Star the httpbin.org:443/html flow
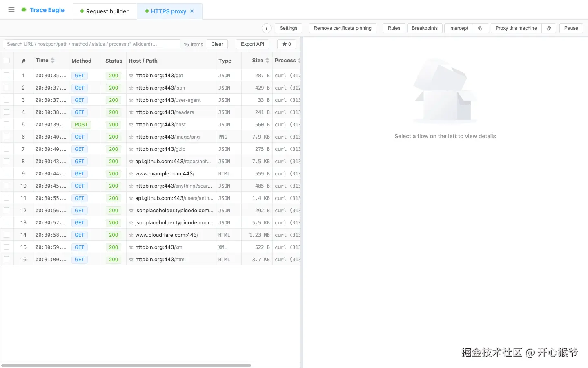The width and height of the screenshot is (588, 368). coord(131,259)
